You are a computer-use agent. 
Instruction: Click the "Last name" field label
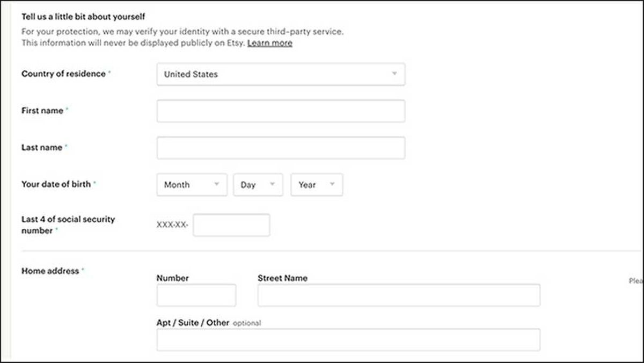click(42, 147)
